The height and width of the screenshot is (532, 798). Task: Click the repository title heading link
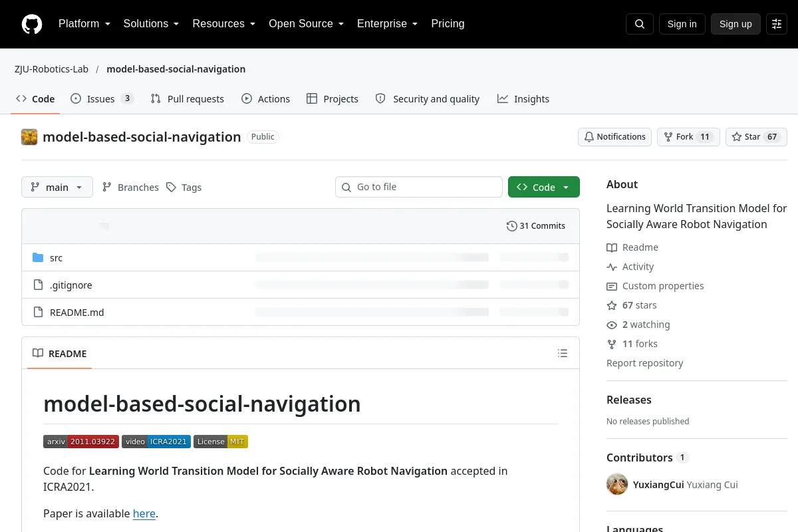[x=142, y=137]
